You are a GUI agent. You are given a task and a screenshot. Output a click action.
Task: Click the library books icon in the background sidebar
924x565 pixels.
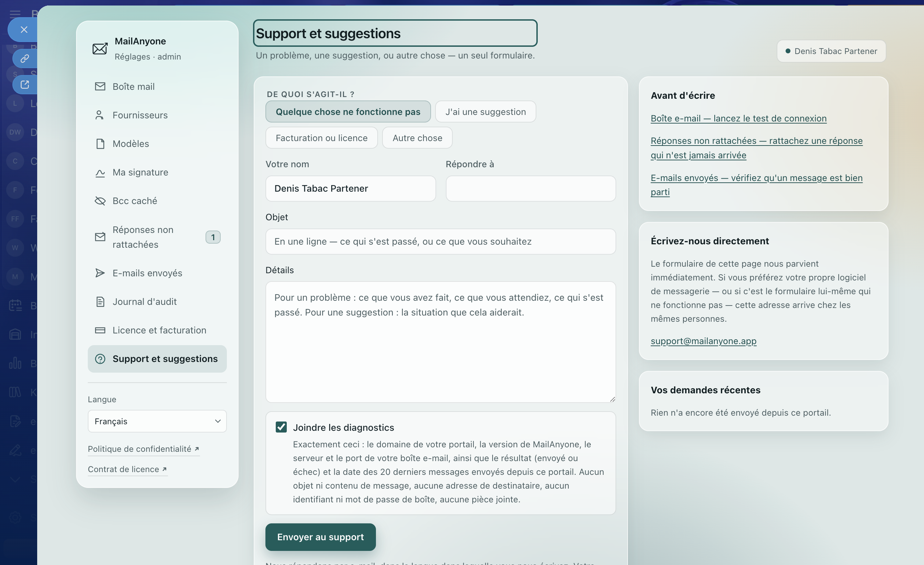point(15,392)
